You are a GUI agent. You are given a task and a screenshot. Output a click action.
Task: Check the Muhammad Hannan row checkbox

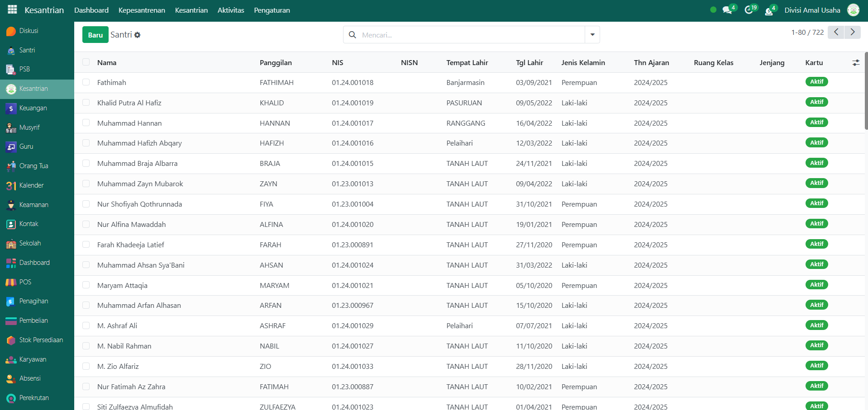point(86,123)
